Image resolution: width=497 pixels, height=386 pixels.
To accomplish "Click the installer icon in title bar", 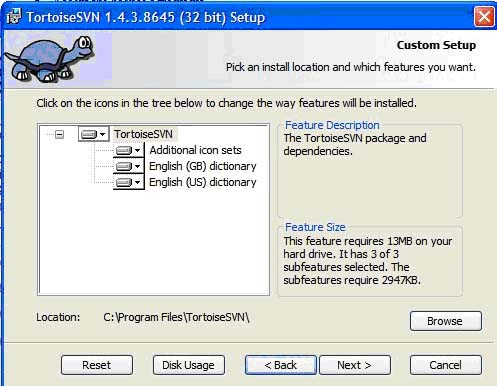I will pyautogui.click(x=14, y=16).
